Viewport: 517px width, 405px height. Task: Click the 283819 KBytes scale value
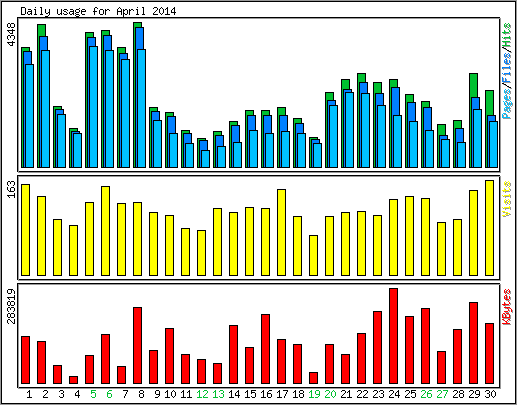pos(12,306)
